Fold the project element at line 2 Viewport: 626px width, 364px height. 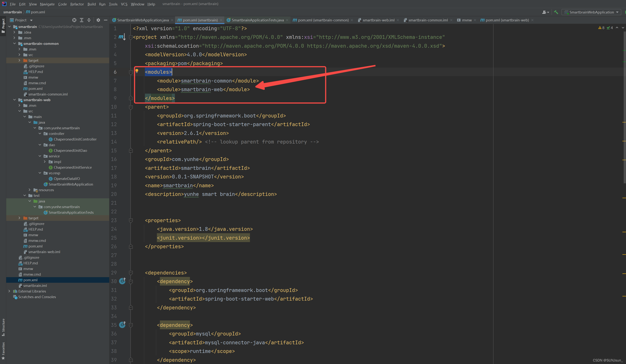pos(131,38)
